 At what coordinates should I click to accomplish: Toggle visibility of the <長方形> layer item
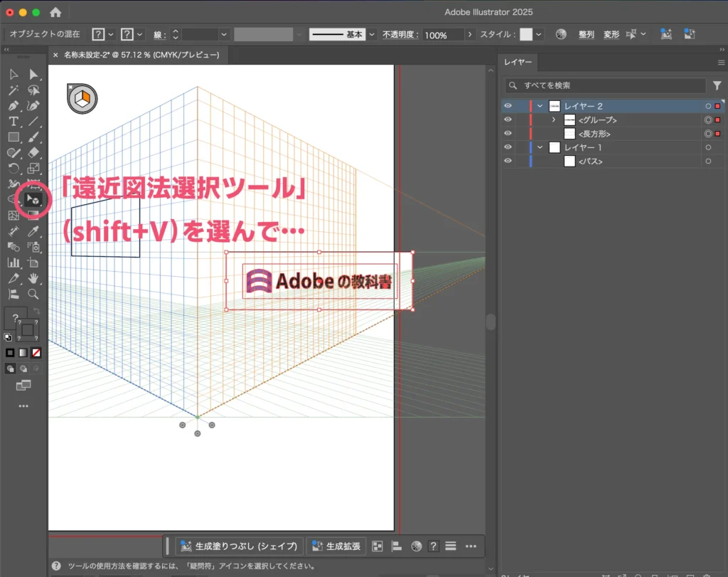[x=508, y=133]
